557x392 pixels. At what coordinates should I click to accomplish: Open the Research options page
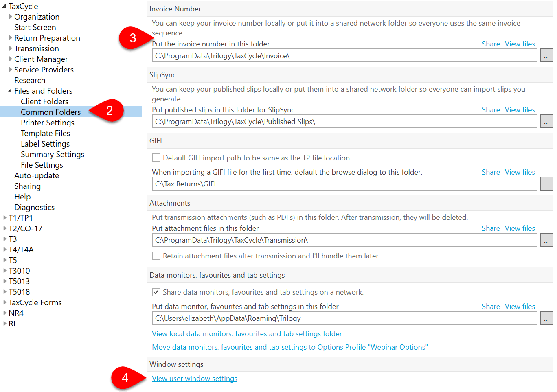click(x=30, y=80)
